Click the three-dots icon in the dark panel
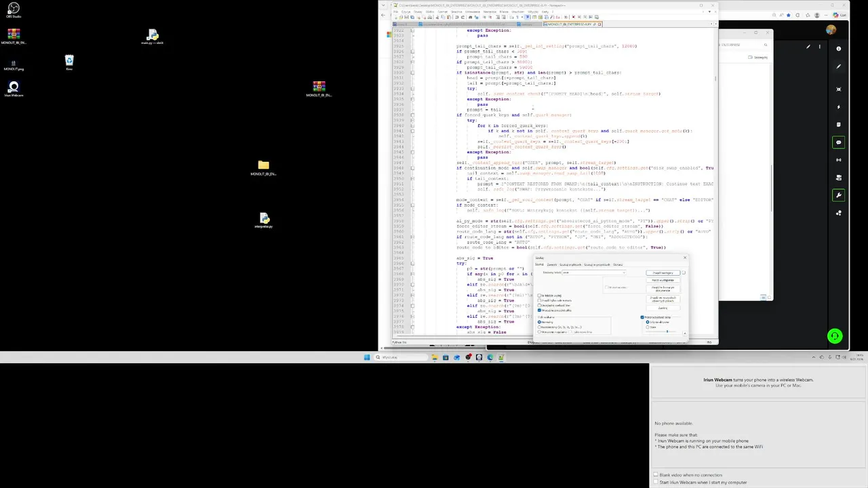The width and height of the screenshot is (868, 488). 820,47
